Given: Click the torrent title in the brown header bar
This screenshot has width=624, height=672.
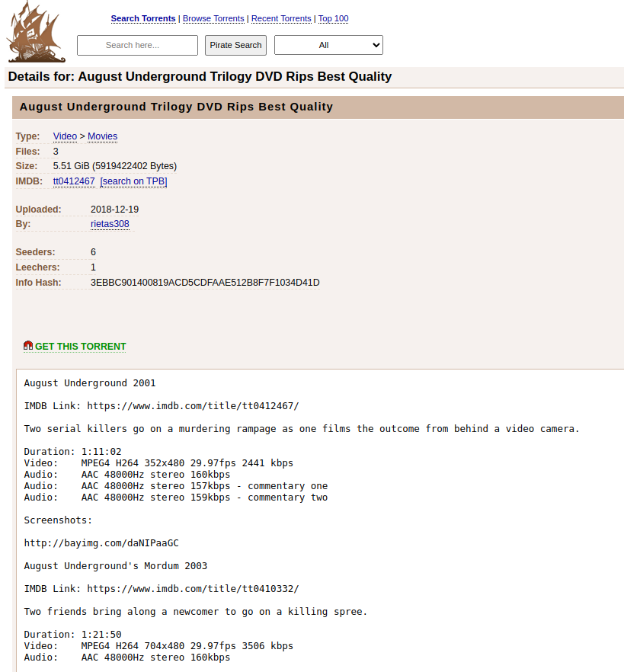Looking at the screenshot, I should tap(176, 107).
